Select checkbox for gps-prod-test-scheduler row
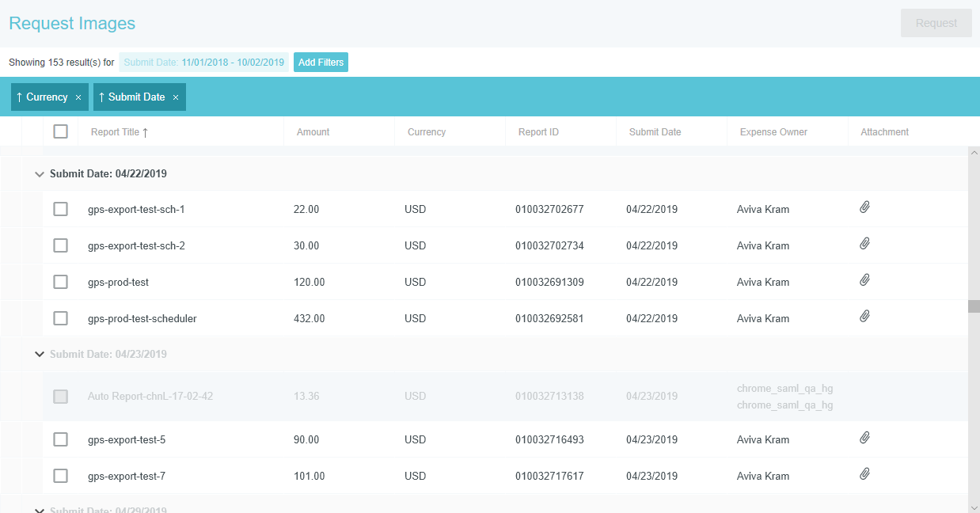The width and height of the screenshot is (980, 513). point(61,318)
